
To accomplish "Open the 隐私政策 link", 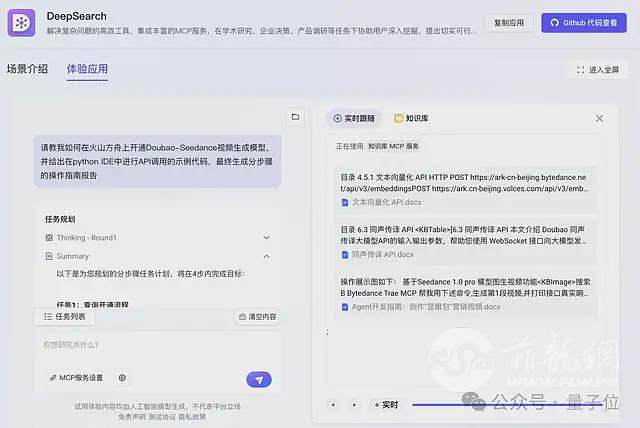I will tap(192, 417).
